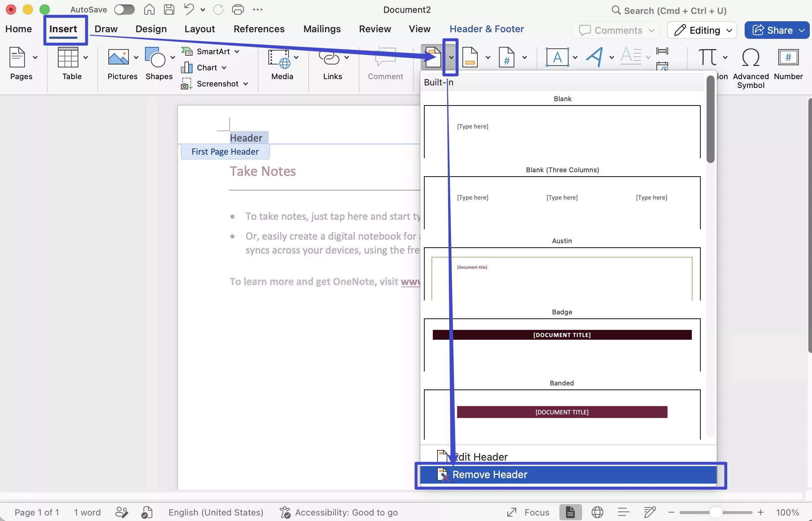Expand the Footer dropdown arrow

pos(488,58)
